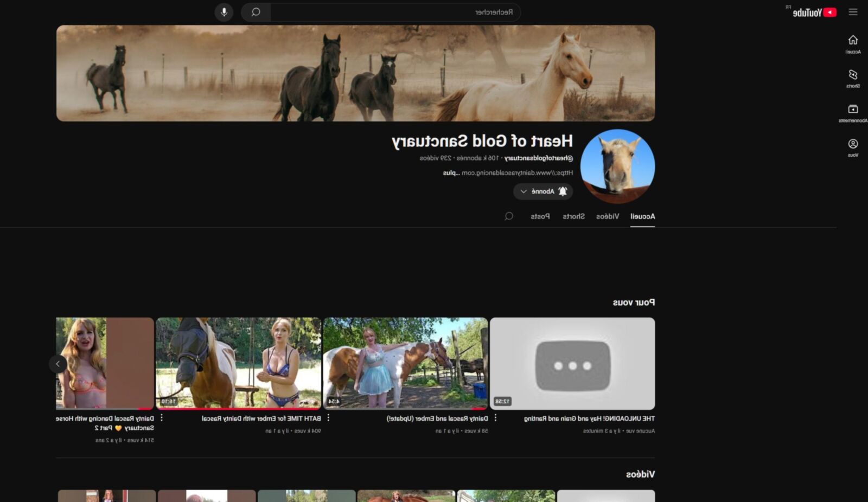
Task: Click the Vidéos section heading
Action: [640, 474]
